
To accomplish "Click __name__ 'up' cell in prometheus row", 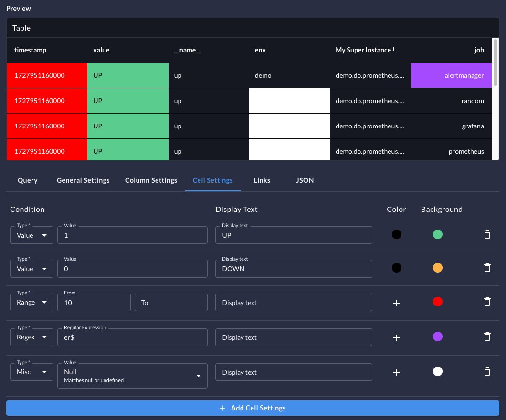I will click(x=209, y=150).
